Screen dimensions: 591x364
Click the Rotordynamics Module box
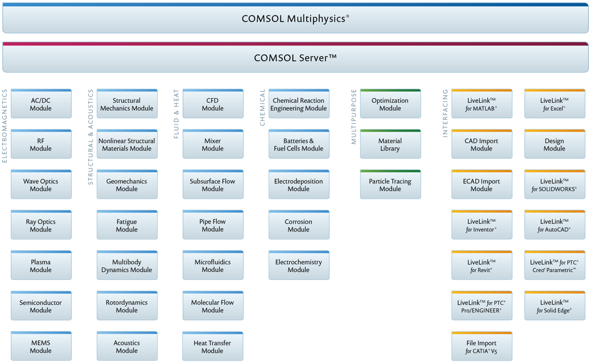127,306
